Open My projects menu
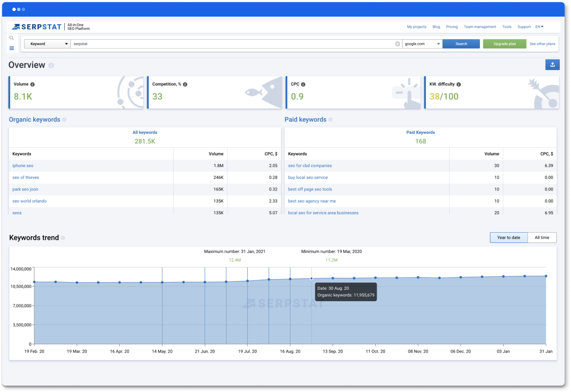Screen dimensions: 571x392 pyautogui.click(x=416, y=27)
